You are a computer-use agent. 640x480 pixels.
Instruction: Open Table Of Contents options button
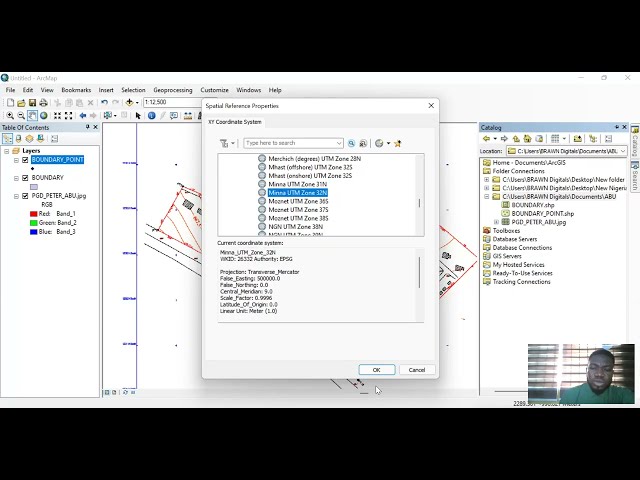(x=54, y=139)
